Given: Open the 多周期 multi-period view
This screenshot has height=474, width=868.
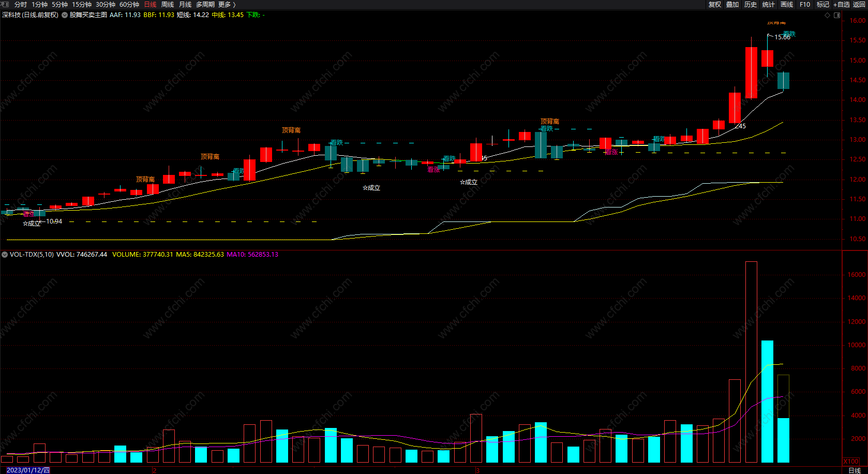Looking at the screenshot, I should 205,5.
